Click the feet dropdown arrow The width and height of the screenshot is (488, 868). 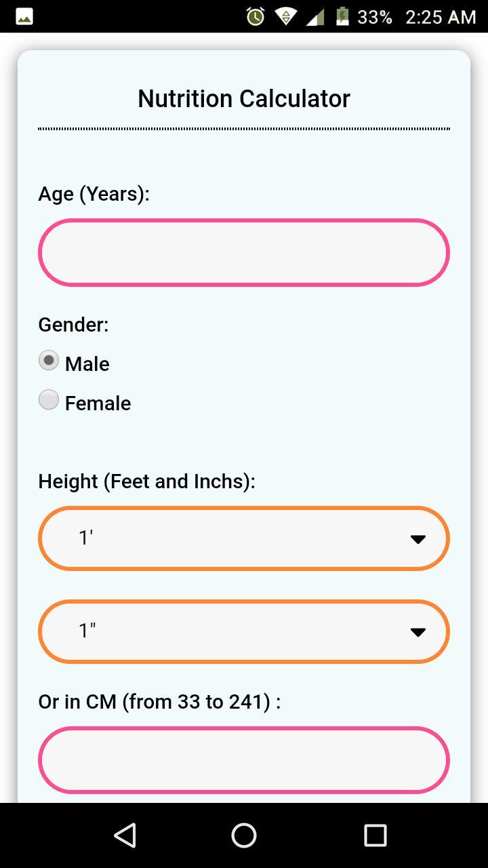coord(418,538)
